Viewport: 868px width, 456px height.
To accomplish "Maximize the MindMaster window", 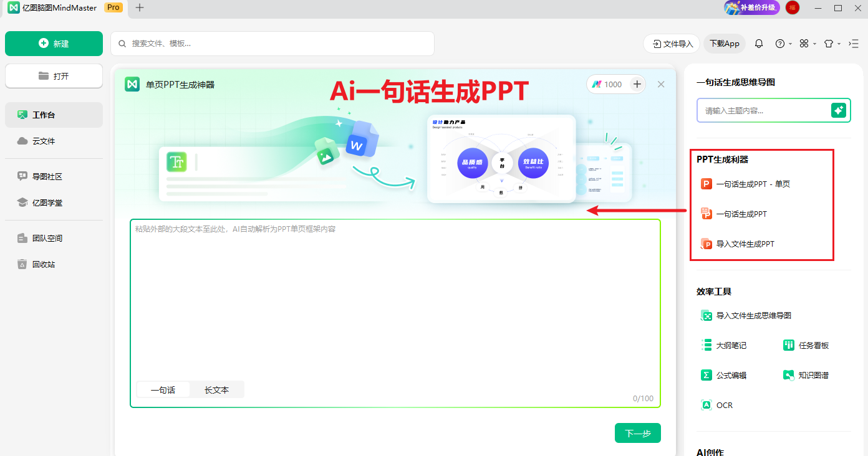I will (x=838, y=7).
